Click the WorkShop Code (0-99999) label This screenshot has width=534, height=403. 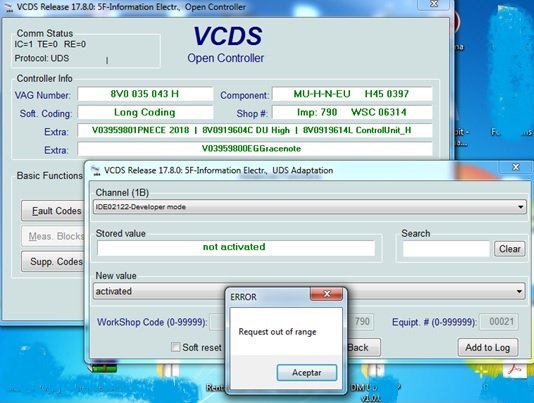coord(152,322)
